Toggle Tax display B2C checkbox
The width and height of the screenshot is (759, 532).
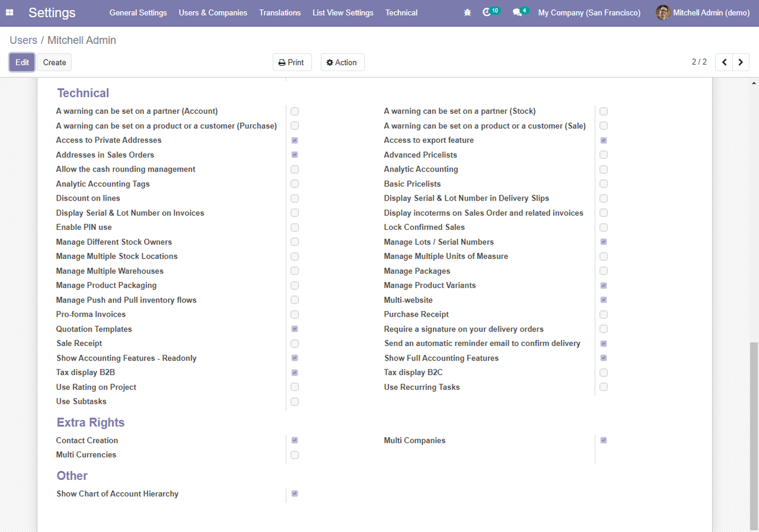click(x=603, y=373)
